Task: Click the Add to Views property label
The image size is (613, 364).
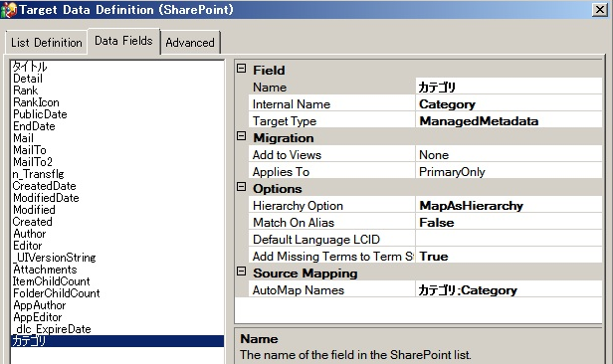Action: [x=287, y=155]
